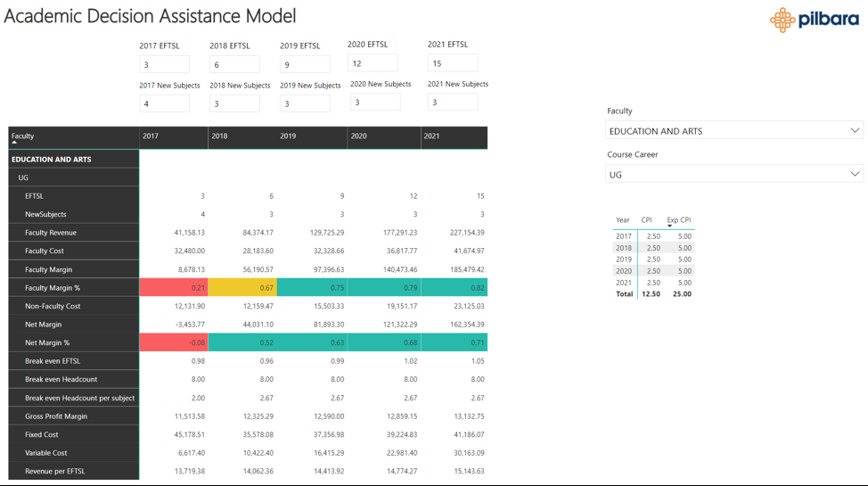Edit the 2019 EFTSL input field
868x486 pixels.
pyautogui.click(x=305, y=64)
